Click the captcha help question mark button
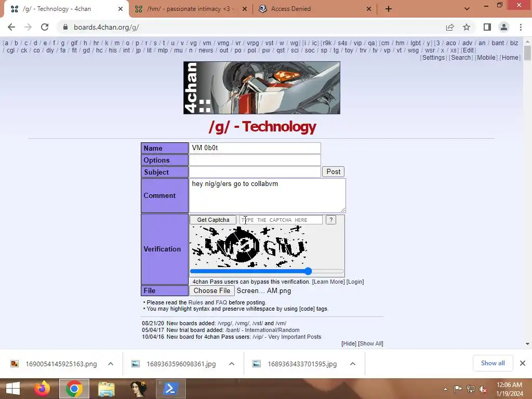The width and height of the screenshot is (532, 399). pyautogui.click(x=331, y=220)
